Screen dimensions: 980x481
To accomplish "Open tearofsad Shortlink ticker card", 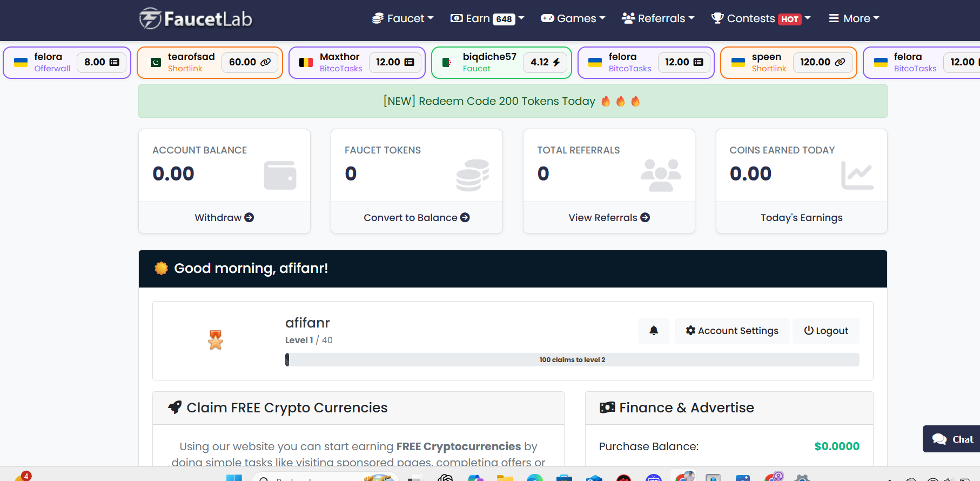I will (x=210, y=63).
